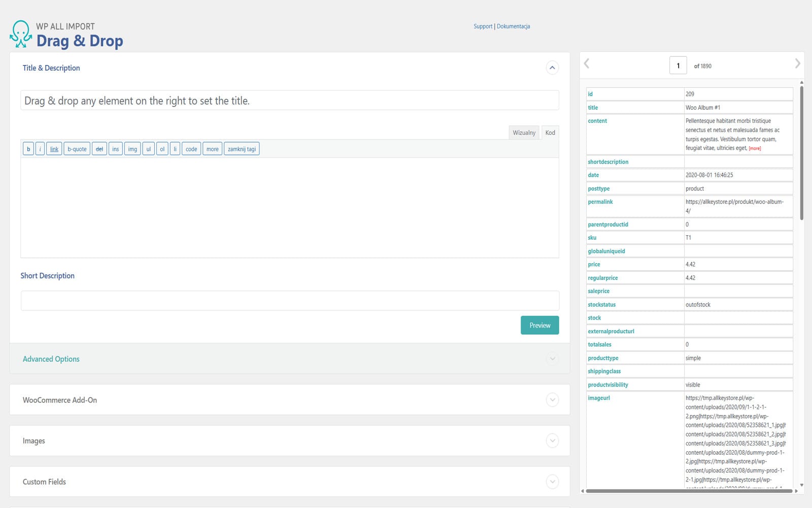Go to next record arrow

point(797,63)
